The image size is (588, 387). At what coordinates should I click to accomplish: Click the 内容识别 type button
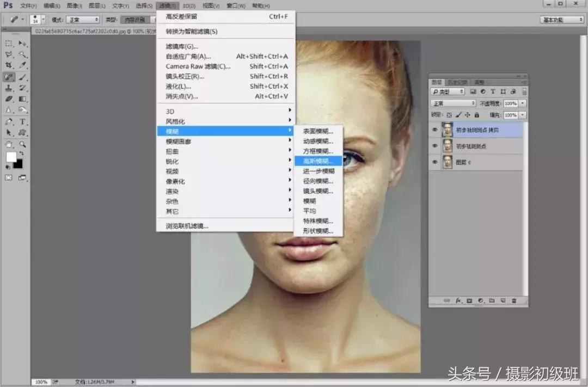coord(134,20)
